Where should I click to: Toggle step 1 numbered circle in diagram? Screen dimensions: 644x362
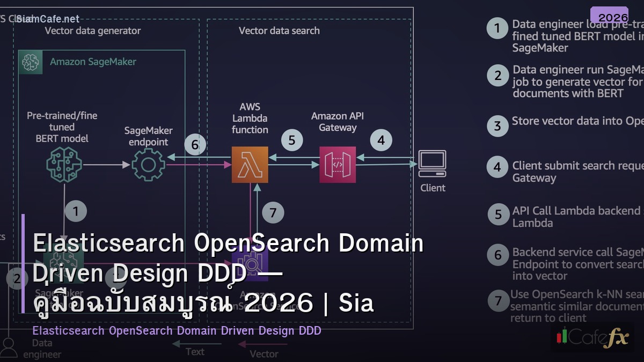[x=76, y=211]
